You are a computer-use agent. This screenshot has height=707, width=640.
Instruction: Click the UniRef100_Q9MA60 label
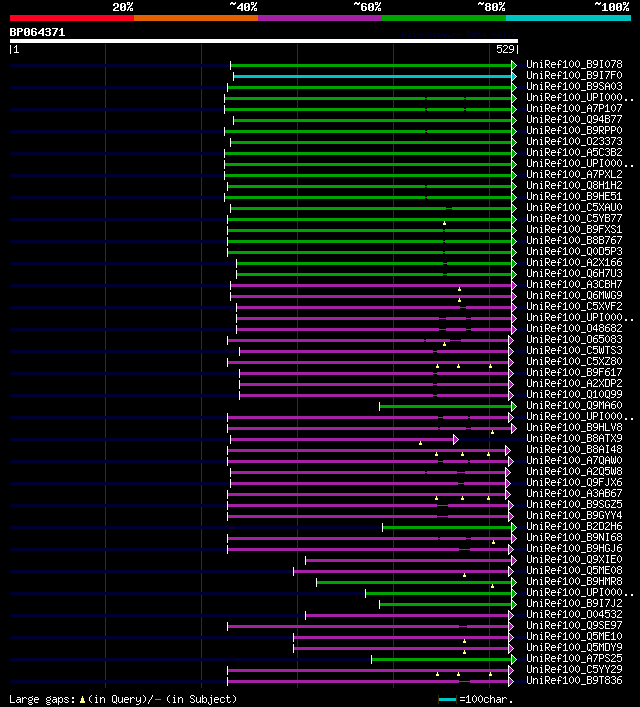pyautogui.click(x=574, y=405)
